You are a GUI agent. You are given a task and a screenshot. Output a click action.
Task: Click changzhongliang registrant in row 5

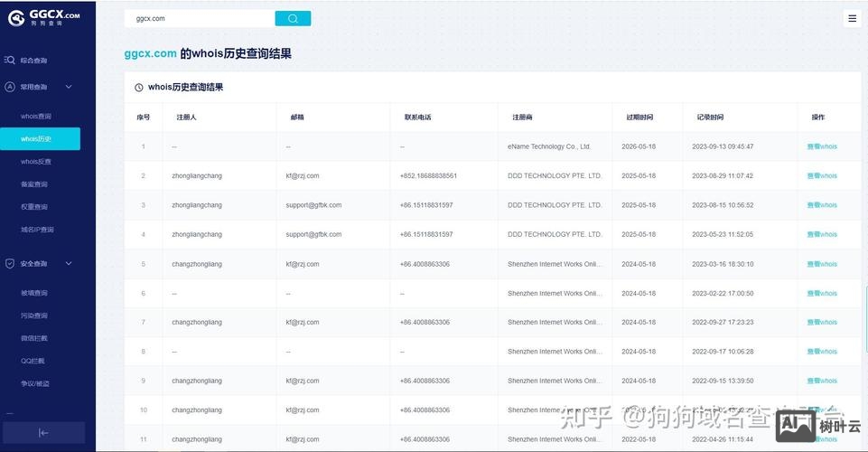point(197,264)
